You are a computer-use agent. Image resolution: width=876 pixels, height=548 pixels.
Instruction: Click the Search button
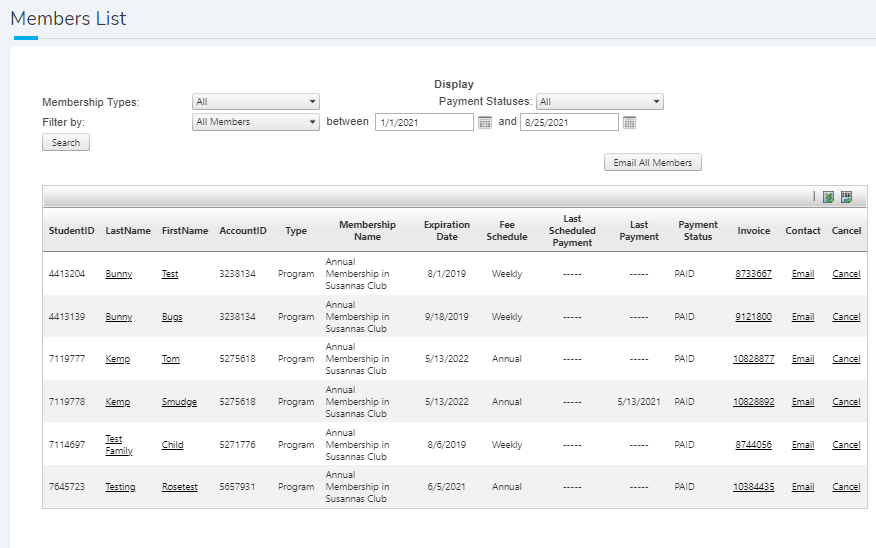[66, 142]
